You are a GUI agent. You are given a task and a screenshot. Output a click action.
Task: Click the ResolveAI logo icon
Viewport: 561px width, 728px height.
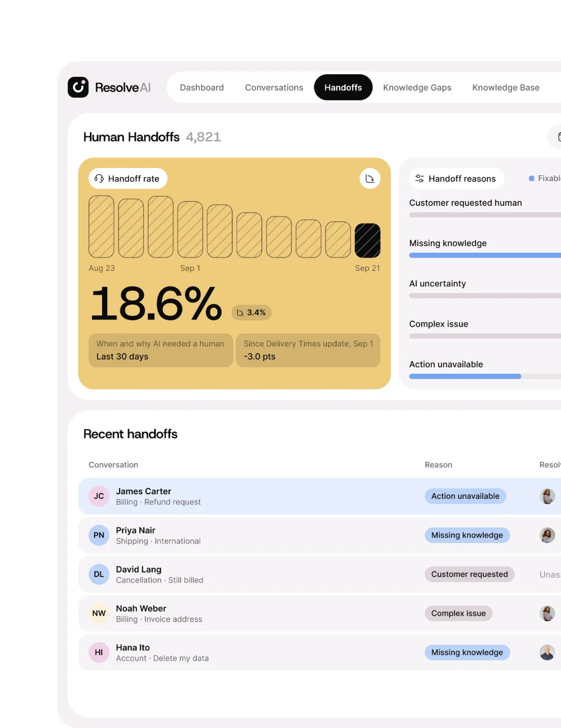tap(78, 87)
